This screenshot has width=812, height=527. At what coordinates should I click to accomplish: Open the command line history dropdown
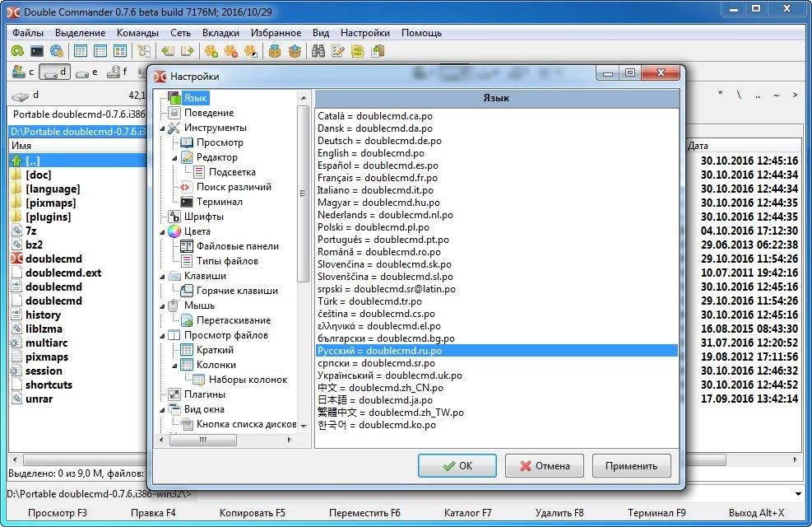(798, 494)
